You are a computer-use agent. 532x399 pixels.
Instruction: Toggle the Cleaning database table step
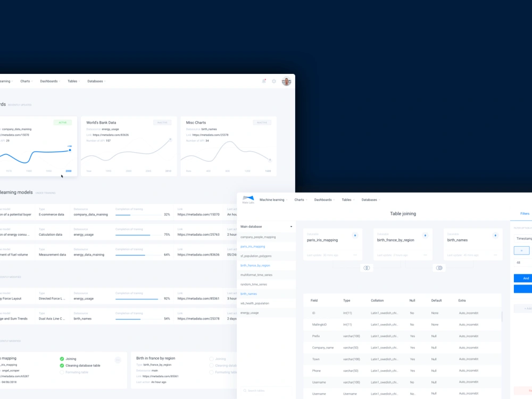(x=62, y=365)
